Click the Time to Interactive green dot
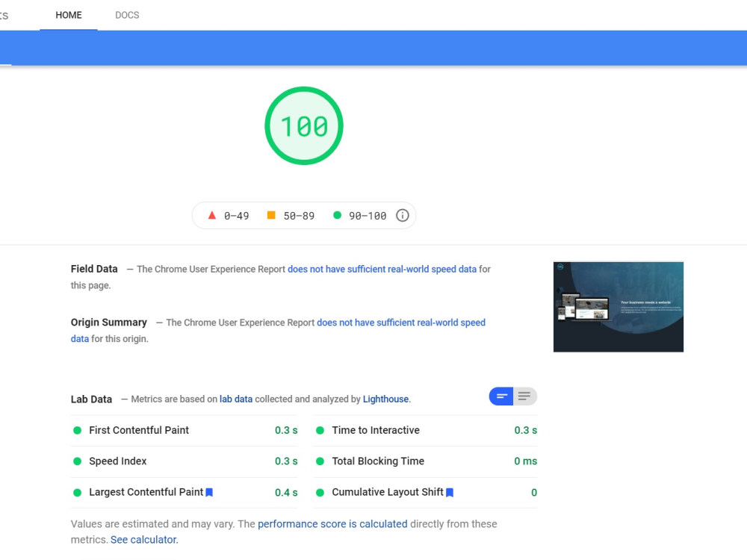The width and height of the screenshot is (747, 560). click(x=320, y=431)
